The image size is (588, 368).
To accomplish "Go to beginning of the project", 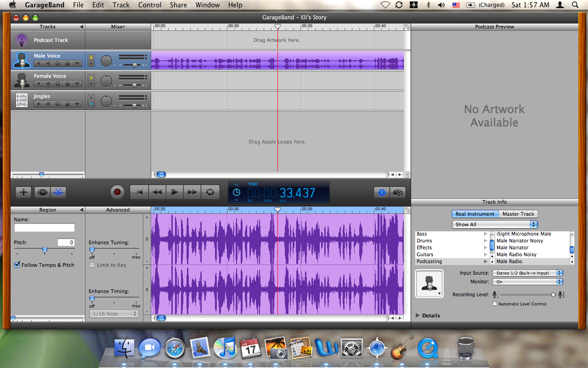I will click(139, 192).
